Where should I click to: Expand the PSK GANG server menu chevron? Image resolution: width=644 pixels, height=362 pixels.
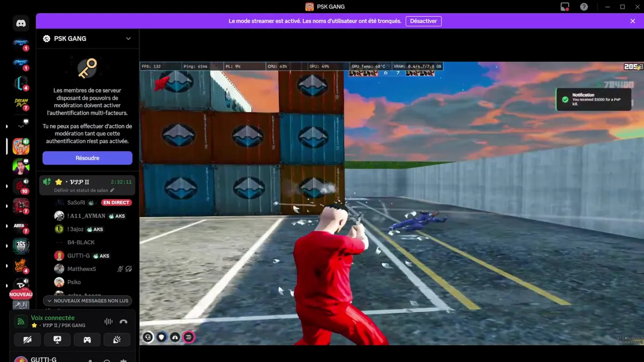coord(128,39)
